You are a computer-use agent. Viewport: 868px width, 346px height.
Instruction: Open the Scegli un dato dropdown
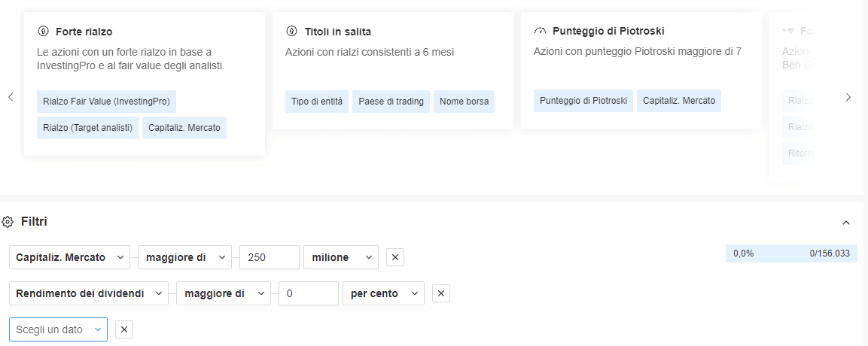58,329
